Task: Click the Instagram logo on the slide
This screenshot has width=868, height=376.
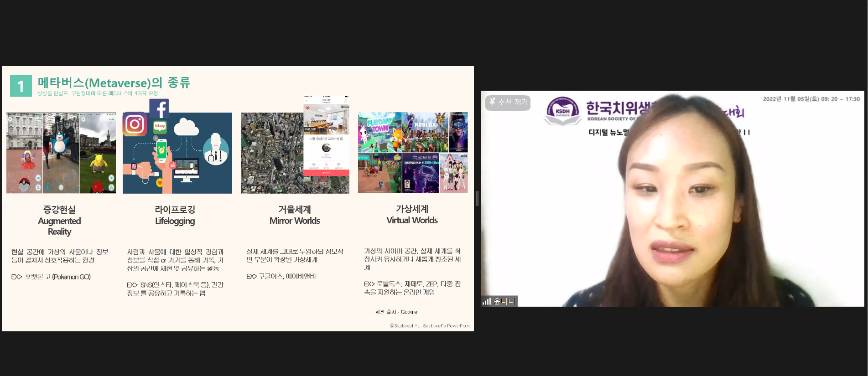Action: point(135,124)
